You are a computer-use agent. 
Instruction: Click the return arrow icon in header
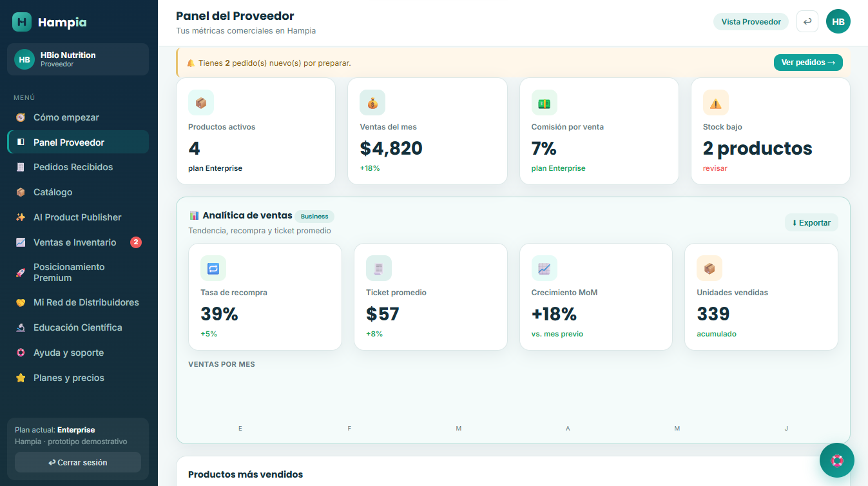[807, 21]
